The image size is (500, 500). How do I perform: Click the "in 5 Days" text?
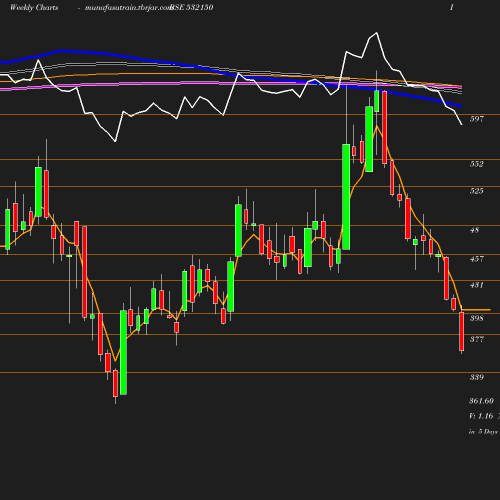pos(483,431)
